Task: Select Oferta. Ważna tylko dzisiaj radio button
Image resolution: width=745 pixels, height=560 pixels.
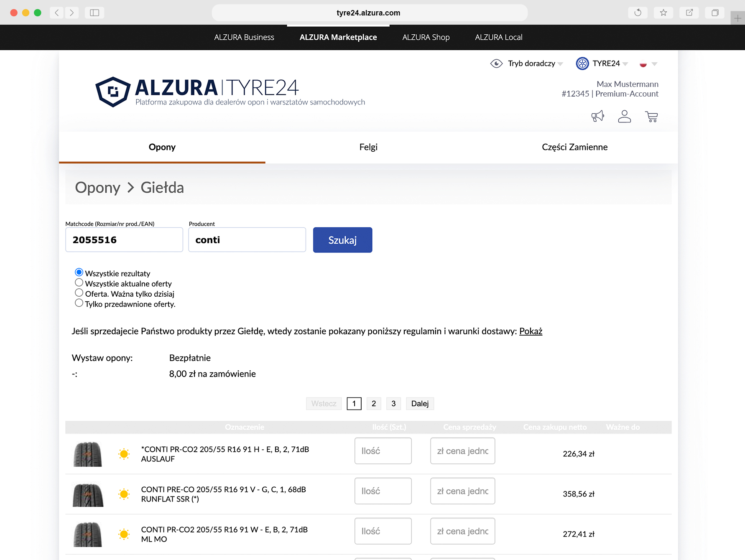Action: click(79, 293)
